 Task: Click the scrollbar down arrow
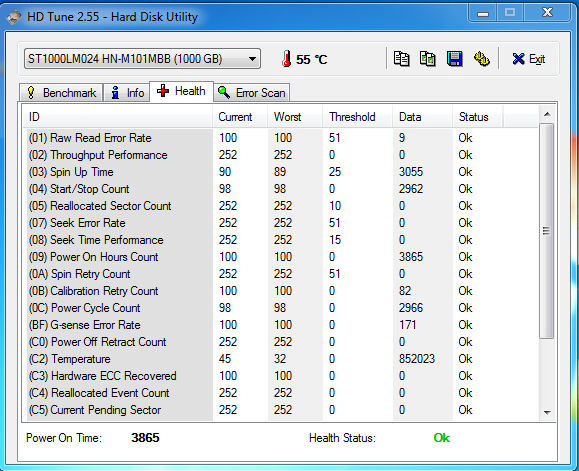point(547,413)
